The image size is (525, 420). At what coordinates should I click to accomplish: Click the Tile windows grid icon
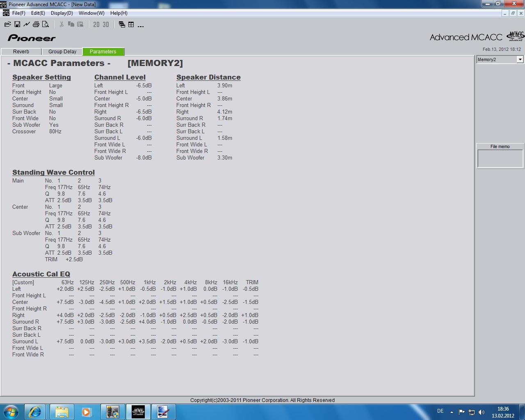click(131, 25)
